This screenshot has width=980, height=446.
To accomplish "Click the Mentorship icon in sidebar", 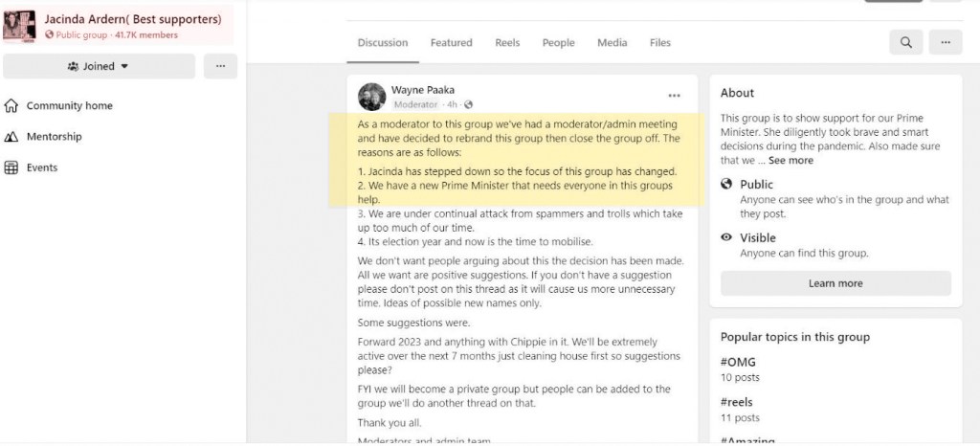I will pos(11,137).
